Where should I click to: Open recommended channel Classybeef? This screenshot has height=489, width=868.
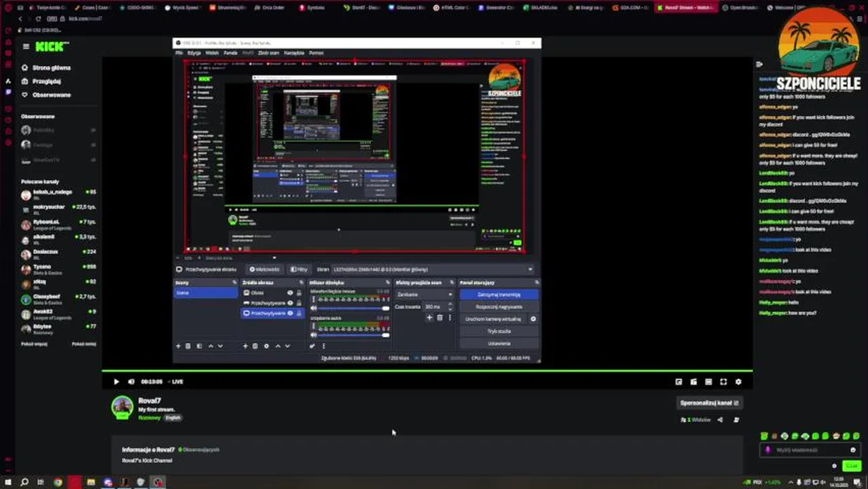[x=58, y=298]
